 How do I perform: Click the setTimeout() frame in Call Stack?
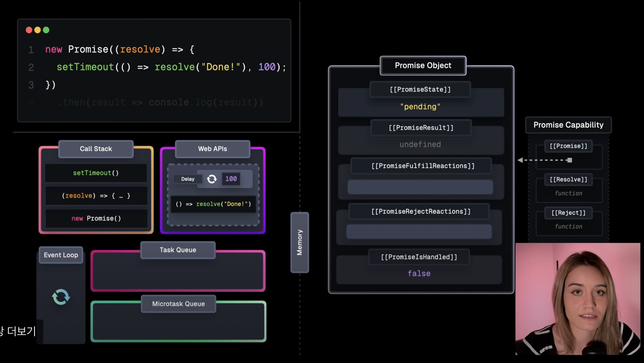(x=96, y=173)
